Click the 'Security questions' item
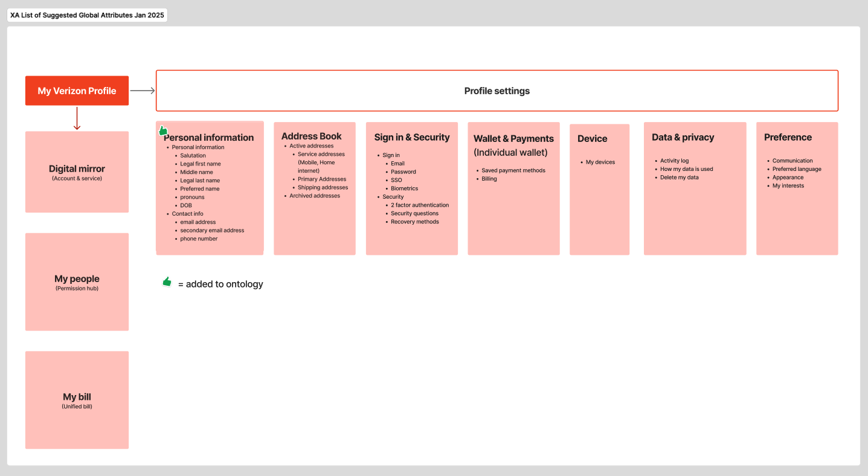 (414, 214)
